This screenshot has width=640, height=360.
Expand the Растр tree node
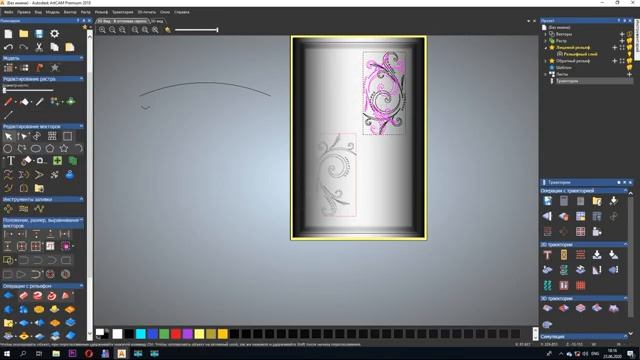[546, 41]
